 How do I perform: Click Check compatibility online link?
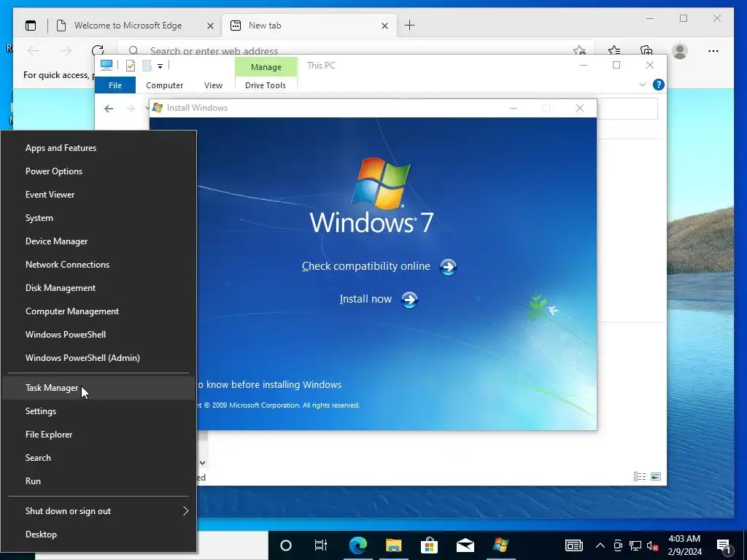[x=366, y=266]
